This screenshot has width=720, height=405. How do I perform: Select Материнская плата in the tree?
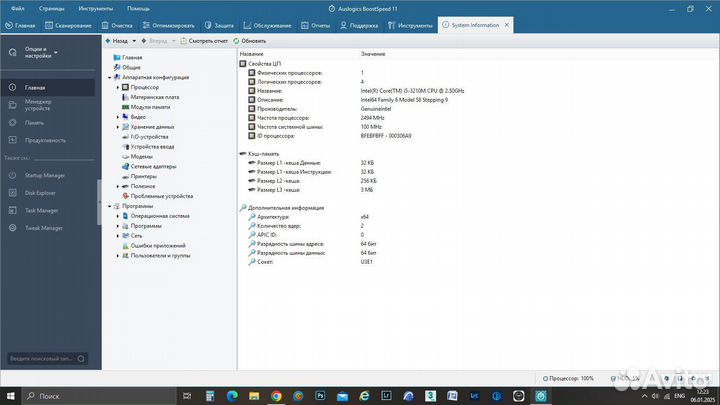pos(155,97)
